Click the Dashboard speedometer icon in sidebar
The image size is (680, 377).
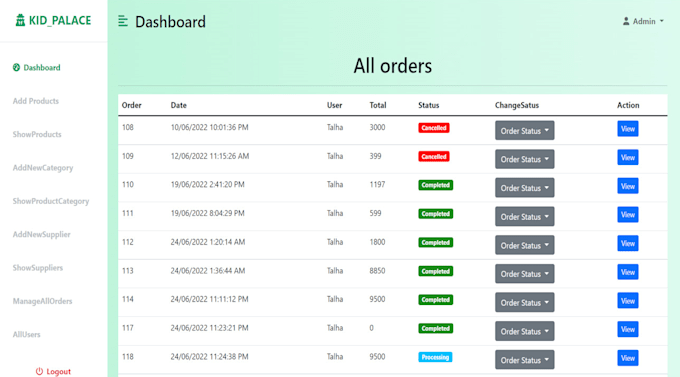[x=16, y=67]
